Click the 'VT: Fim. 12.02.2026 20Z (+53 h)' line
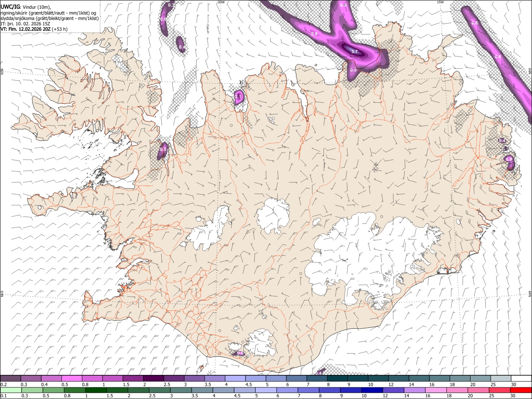 (x=34, y=29)
